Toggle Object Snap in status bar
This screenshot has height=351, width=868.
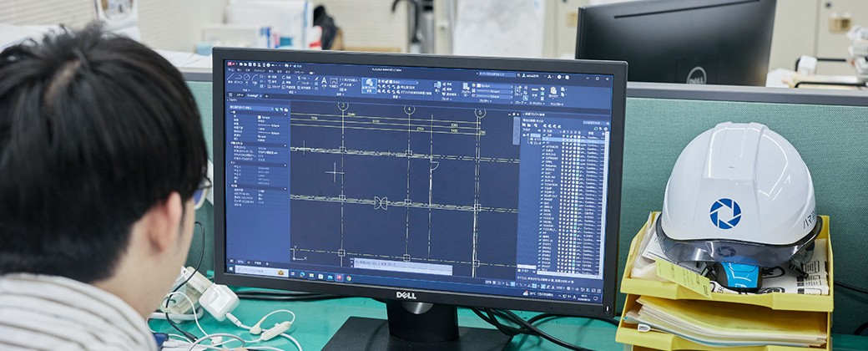pos(534,286)
